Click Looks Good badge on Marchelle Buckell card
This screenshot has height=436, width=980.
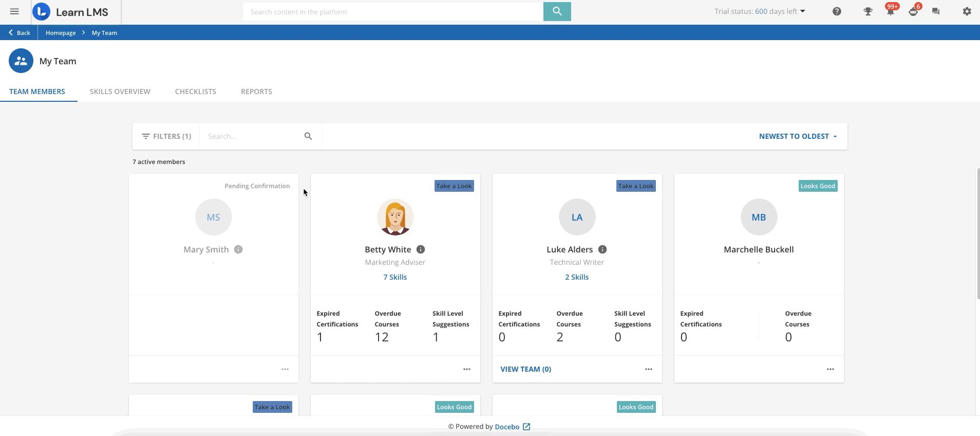[x=818, y=186]
